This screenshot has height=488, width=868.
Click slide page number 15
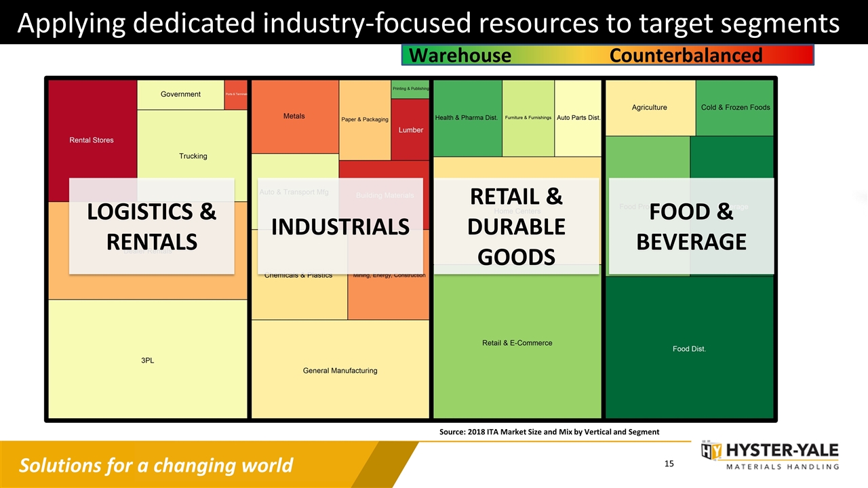669,464
